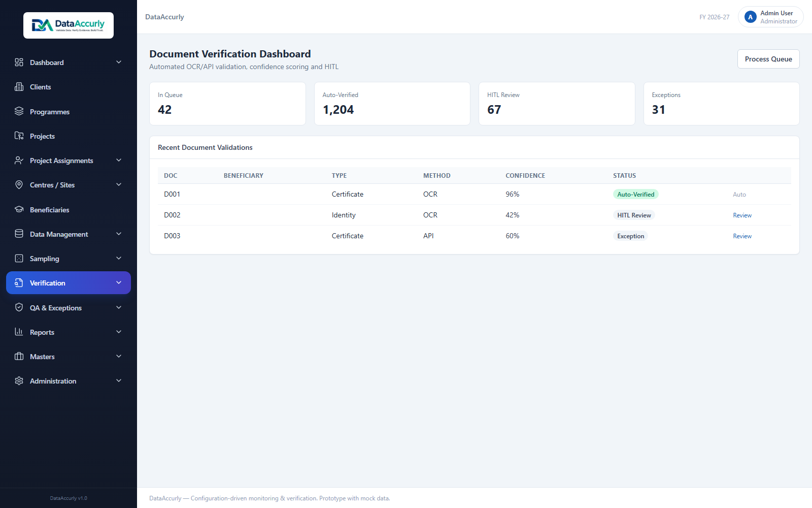This screenshot has width=812, height=508.
Task: Expand the Project Assignments chevron
Action: click(x=119, y=160)
